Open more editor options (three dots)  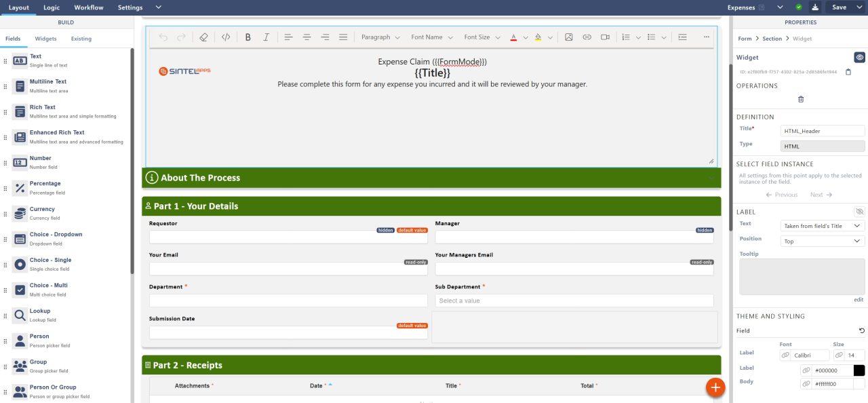click(707, 37)
